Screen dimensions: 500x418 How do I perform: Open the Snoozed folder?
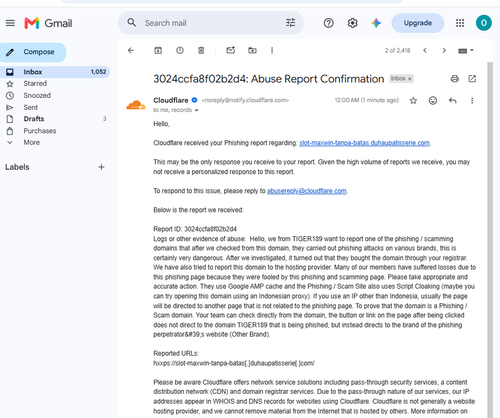[37, 95]
